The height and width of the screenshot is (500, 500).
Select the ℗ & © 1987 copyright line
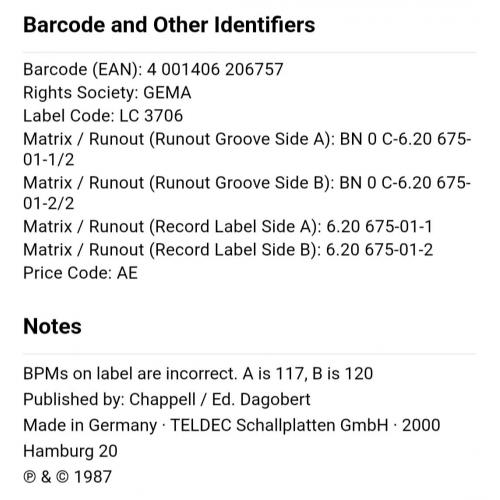tap(67, 477)
